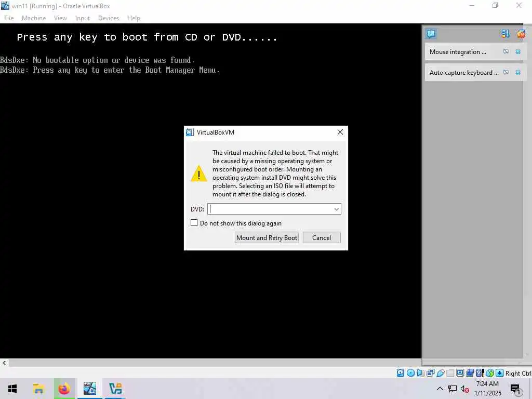Image resolution: width=532 pixels, height=399 pixels.
Task: Open the Windows action center notifications
Action: pos(516,389)
